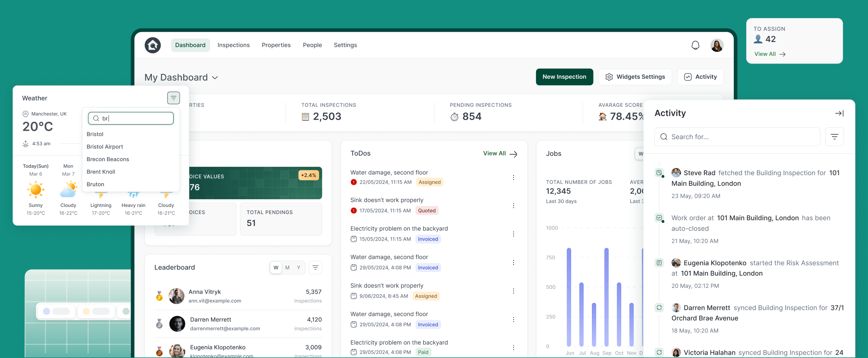Open the Settings tab
Image resolution: width=868 pixels, height=358 pixels.
click(345, 45)
